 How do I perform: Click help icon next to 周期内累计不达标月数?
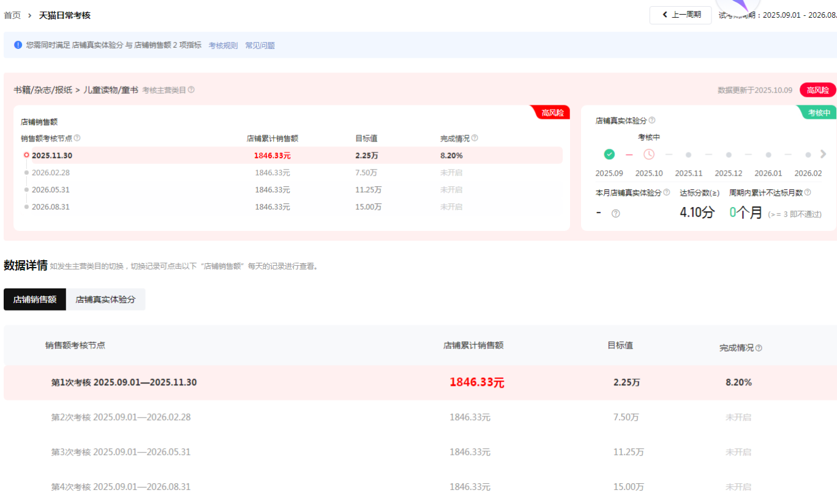pyautogui.click(x=808, y=192)
